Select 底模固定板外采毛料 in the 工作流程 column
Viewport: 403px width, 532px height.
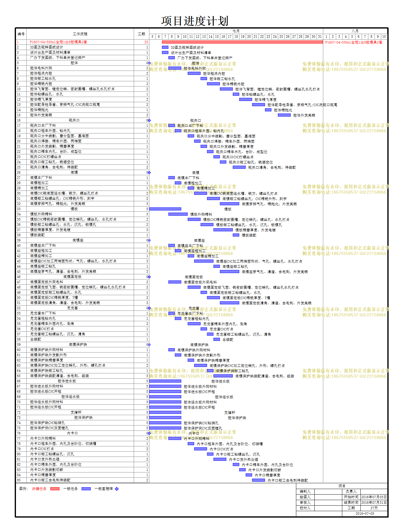point(47,282)
